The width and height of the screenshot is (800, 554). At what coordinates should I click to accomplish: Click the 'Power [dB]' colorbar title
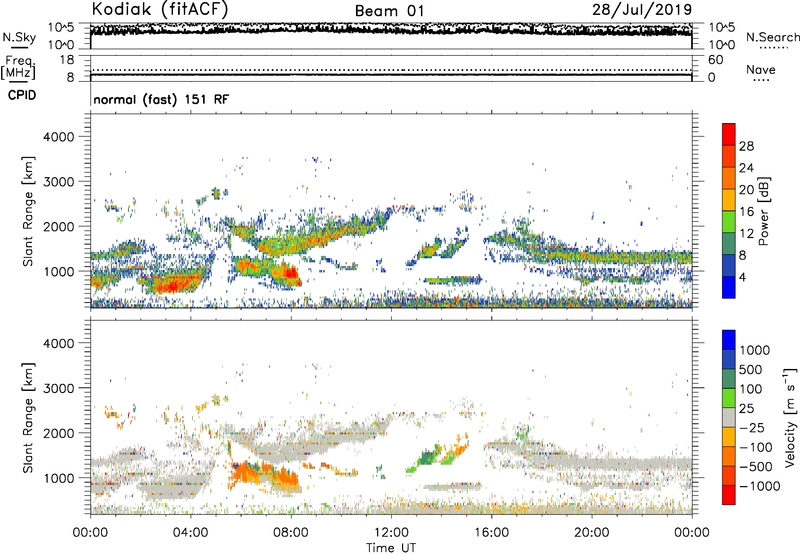click(763, 211)
